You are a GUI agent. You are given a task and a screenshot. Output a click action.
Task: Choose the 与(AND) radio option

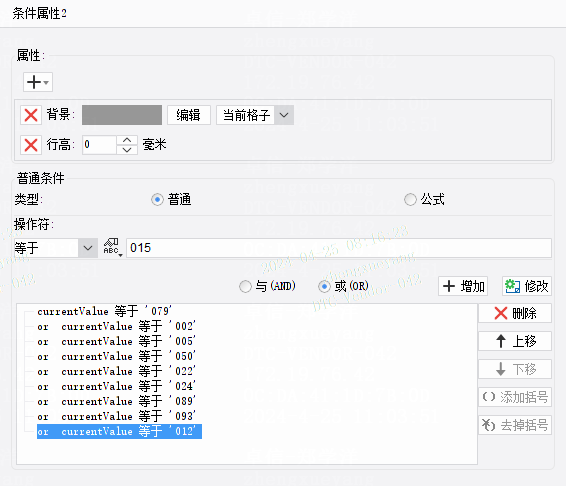(x=245, y=287)
